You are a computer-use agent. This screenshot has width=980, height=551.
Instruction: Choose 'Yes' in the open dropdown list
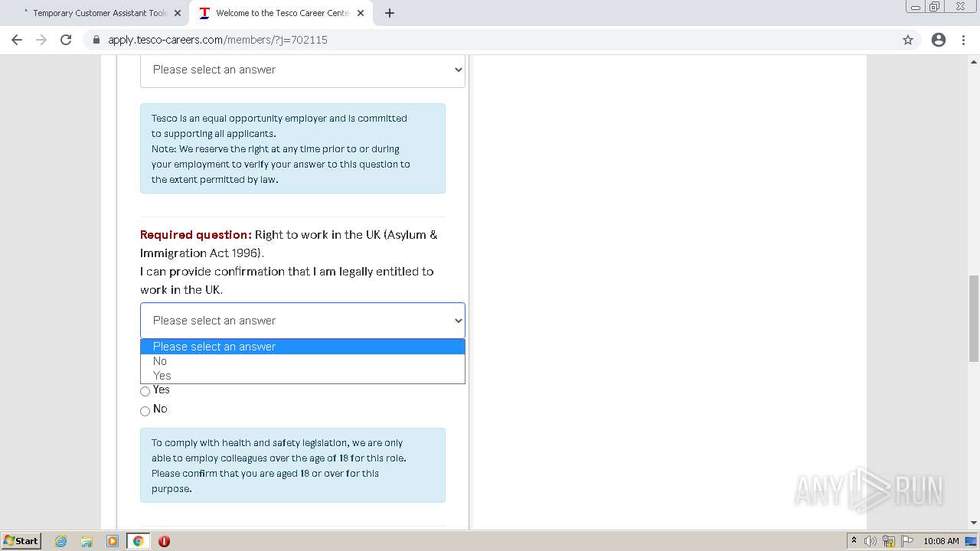point(302,376)
